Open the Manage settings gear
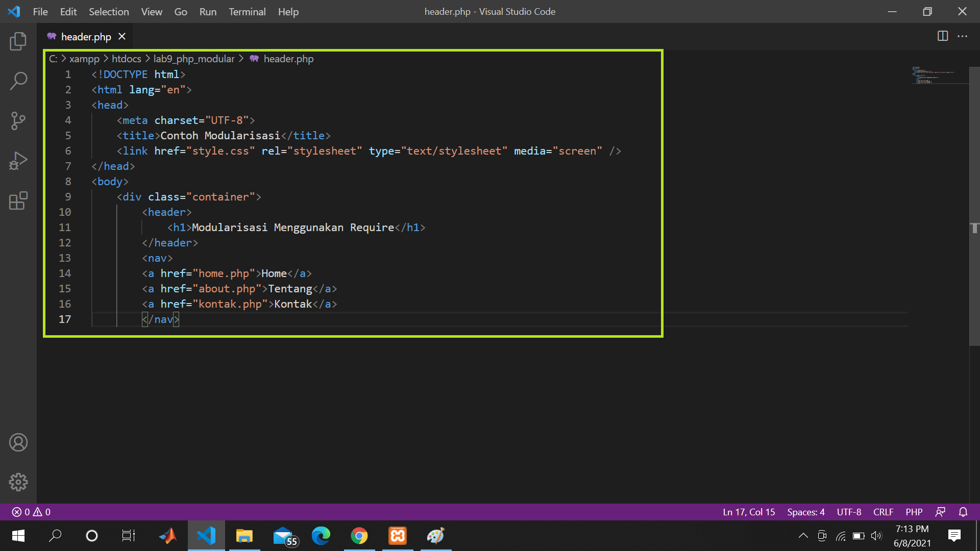The width and height of the screenshot is (980, 551). pyautogui.click(x=18, y=482)
